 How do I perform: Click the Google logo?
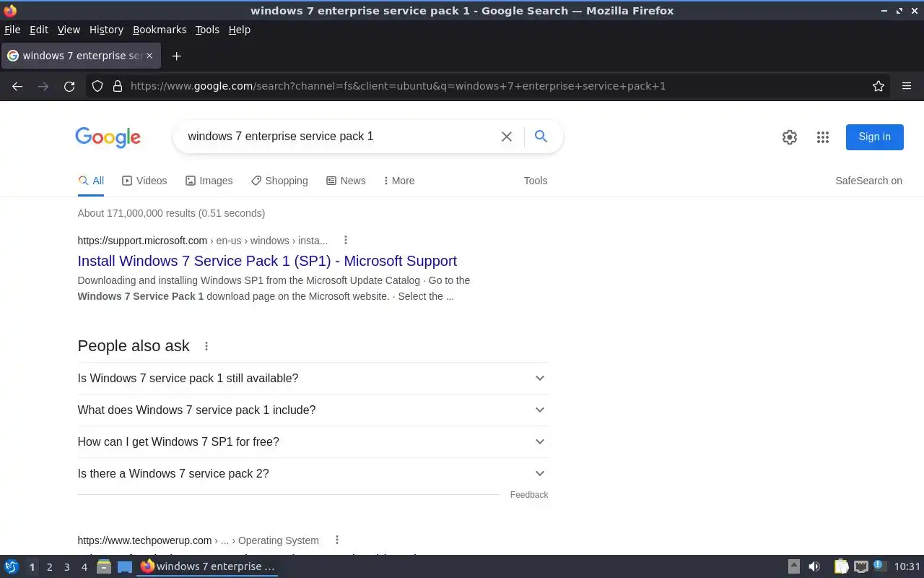(x=108, y=137)
